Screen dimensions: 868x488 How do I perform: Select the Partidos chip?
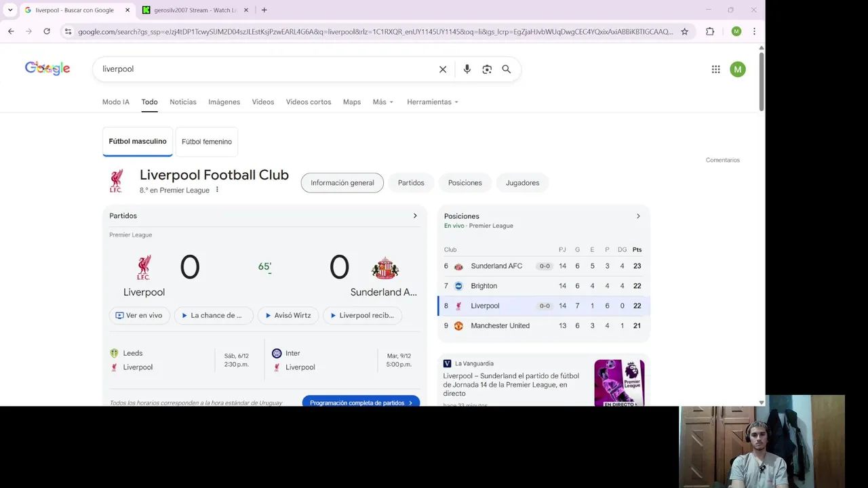point(411,183)
